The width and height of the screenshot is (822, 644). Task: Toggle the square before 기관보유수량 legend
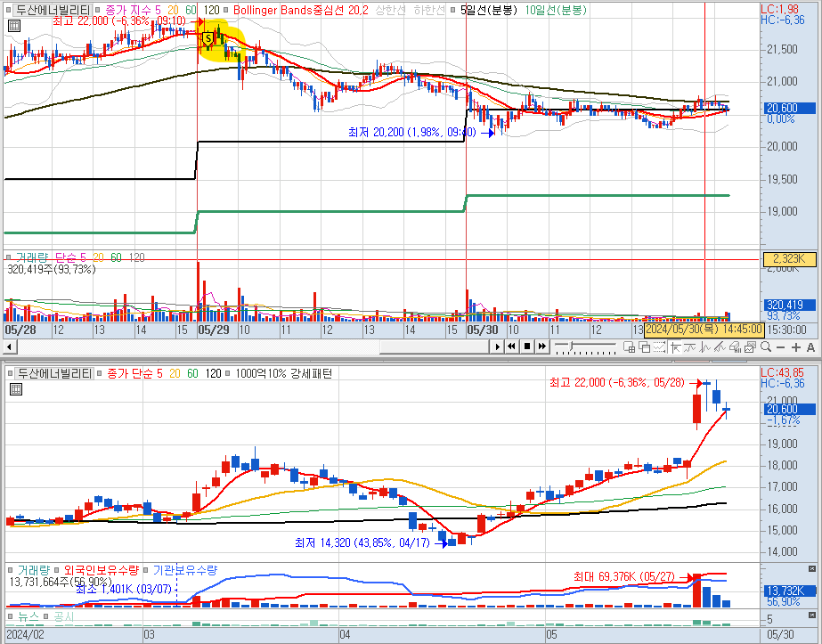tap(147, 570)
